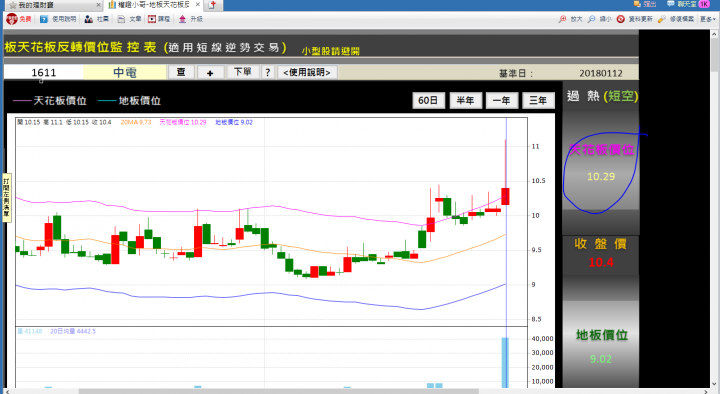Click the 升級 upgrade arrow icon
This screenshot has width=720, height=394.
click(x=183, y=19)
